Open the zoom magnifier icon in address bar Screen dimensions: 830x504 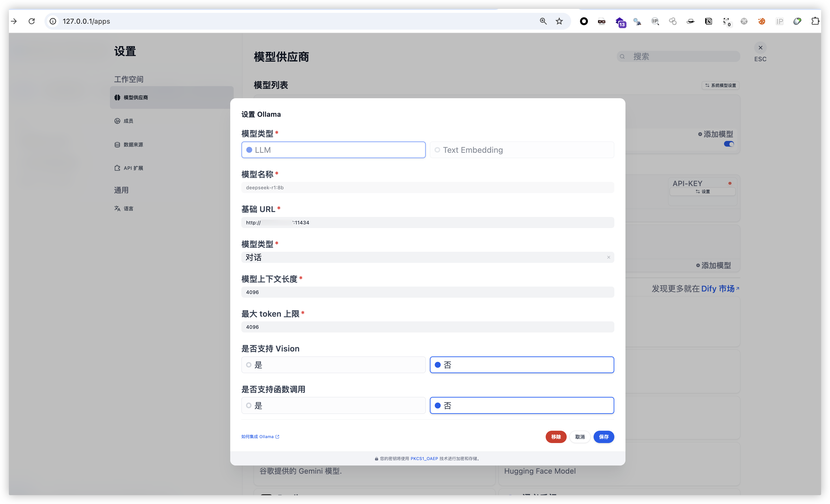click(x=543, y=21)
